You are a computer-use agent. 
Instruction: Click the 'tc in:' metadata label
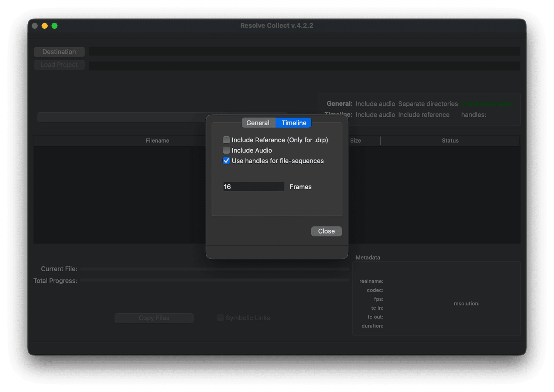(x=377, y=308)
